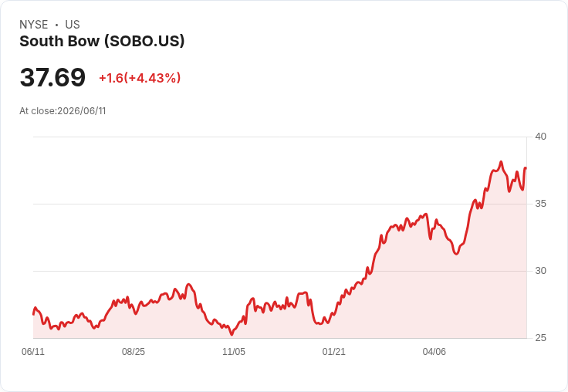Click the chart's lowest point near 11/05
Image resolution: width=568 pixels, height=392 pixels.
(232, 334)
